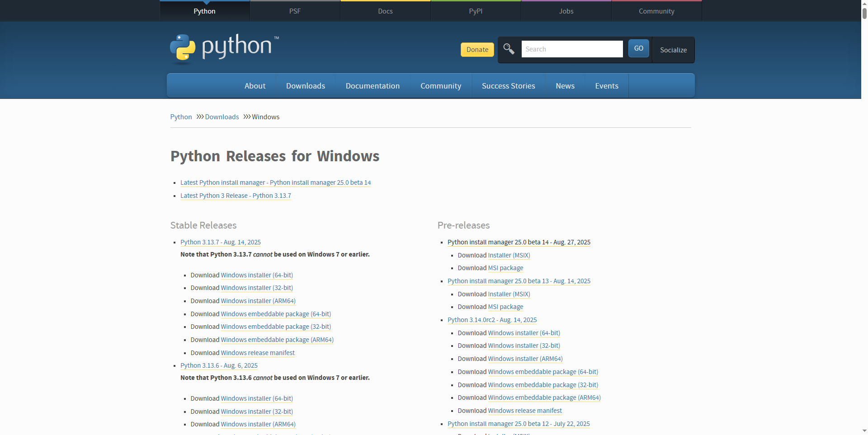Image resolution: width=868 pixels, height=435 pixels.
Task: Open the Latest Python install manager link
Action: (275, 182)
